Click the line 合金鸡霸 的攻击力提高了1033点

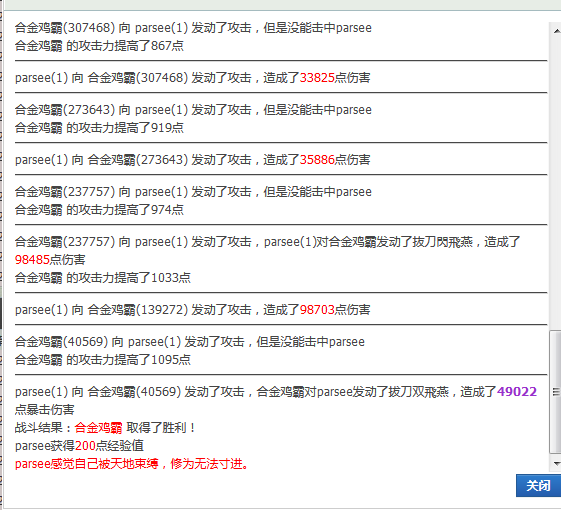pyautogui.click(x=103, y=278)
